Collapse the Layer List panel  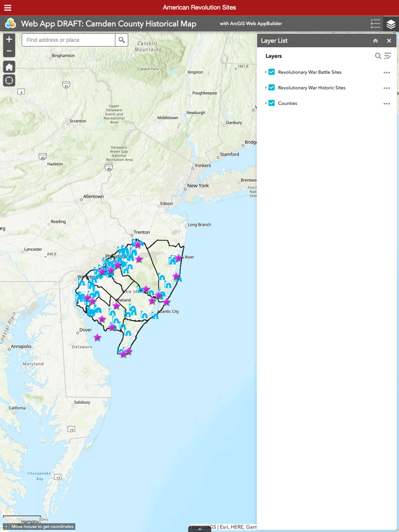coord(375,40)
